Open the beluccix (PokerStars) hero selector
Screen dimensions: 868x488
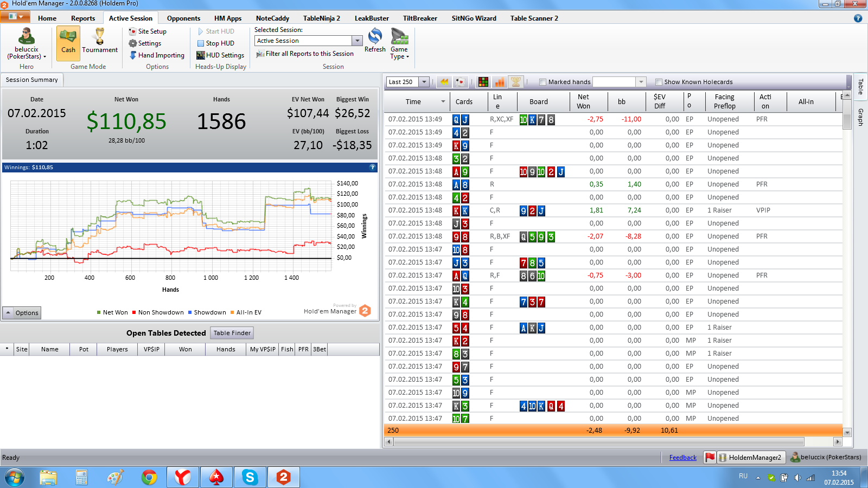pyautogui.click(x=26, y=44)
